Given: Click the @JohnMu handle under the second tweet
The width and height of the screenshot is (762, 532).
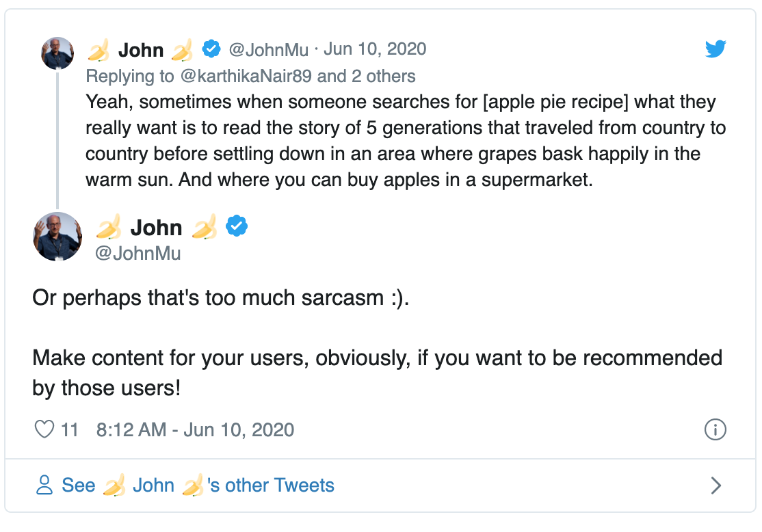Looking at the screenshot, I should tap(140, 253).
